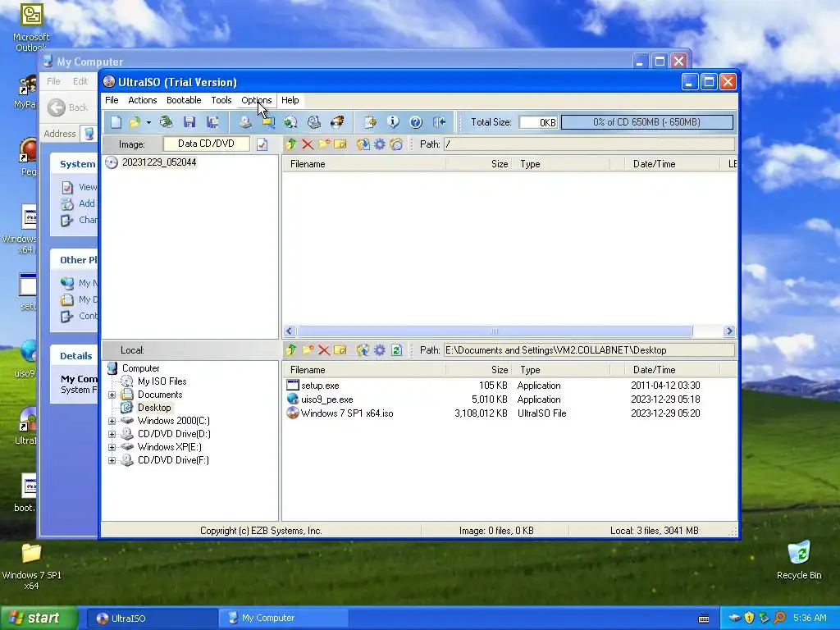This screenshot has width=840, height=630.
Task: Click the Date/Time column header in image list
Action: tap(672, 164)
